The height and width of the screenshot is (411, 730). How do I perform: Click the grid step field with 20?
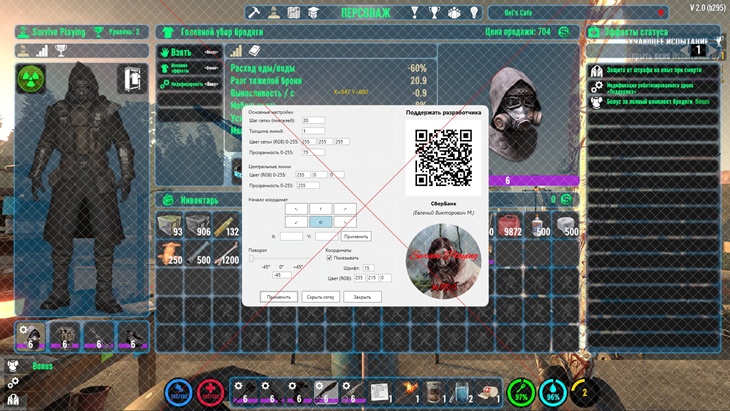coord(313,121)
